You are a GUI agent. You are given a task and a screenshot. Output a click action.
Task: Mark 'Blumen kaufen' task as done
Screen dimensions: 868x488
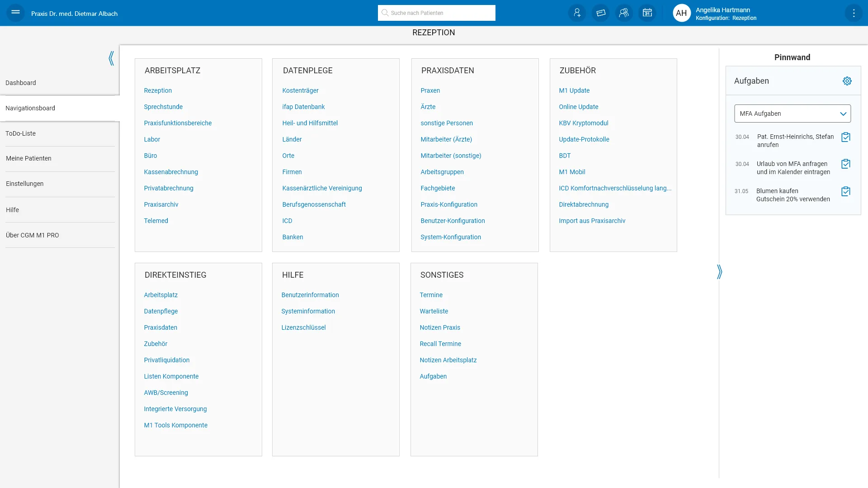(x=845, y=191)
